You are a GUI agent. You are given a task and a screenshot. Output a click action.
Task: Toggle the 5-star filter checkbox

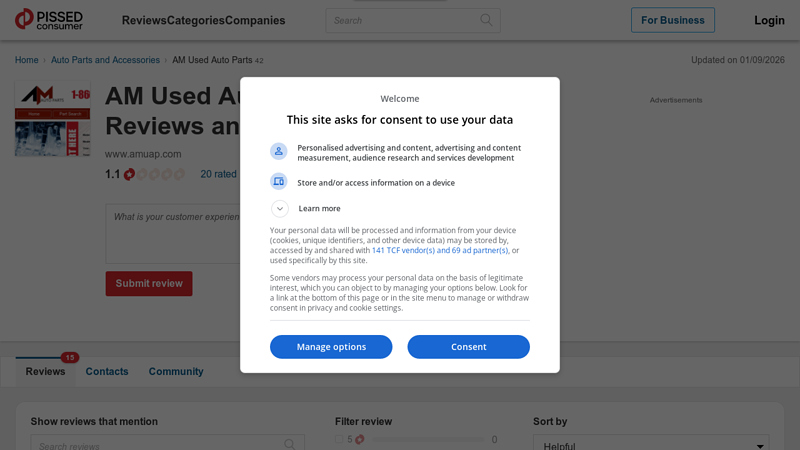click(x=340, y=439)
